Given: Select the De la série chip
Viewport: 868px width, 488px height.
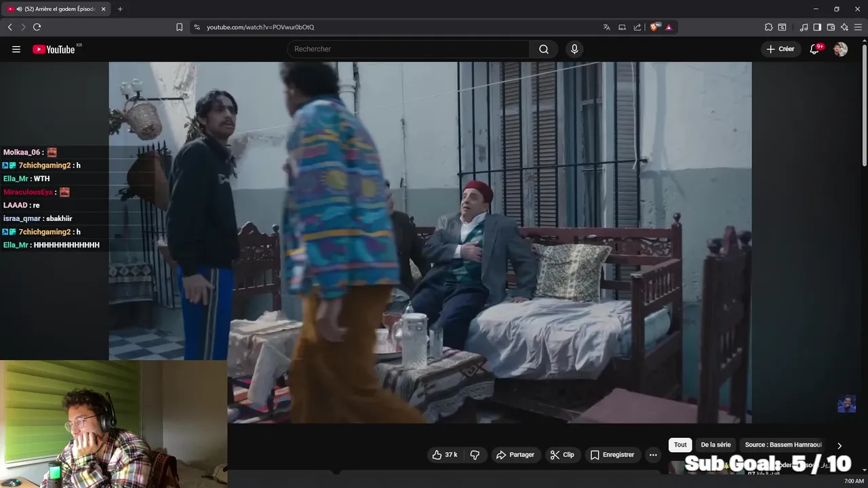Looking at the screenshot, I should point(715,445).
